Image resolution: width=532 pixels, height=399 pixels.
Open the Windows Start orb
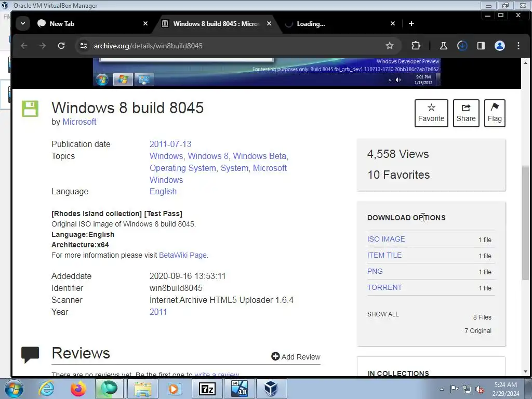click(x=14, y=389)
